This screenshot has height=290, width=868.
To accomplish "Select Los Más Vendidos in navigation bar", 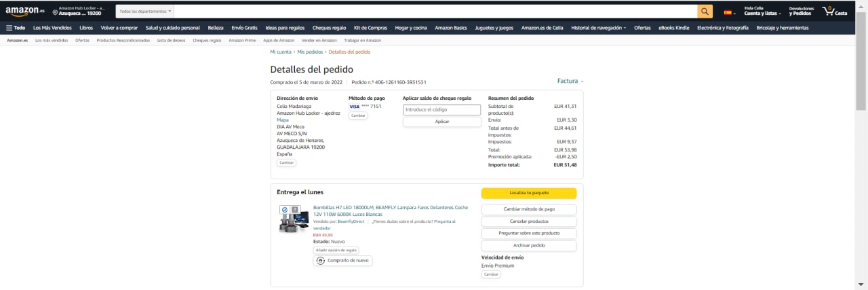I will click(x=52, y=28).
